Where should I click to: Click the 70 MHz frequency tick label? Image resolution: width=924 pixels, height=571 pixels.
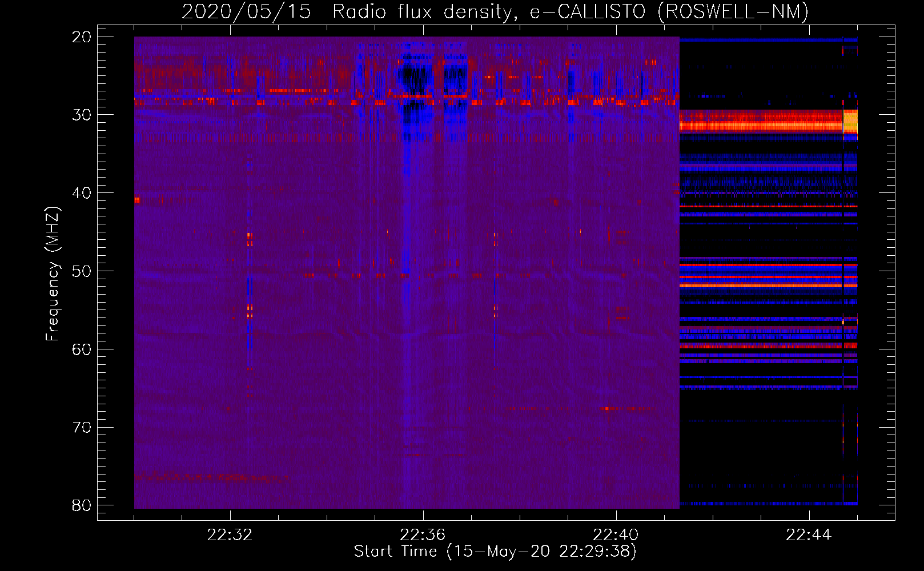click(x=82, y=427)
